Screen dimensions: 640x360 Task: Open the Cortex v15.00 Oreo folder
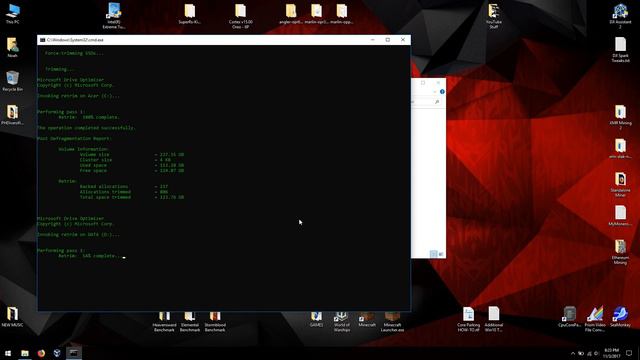pyautogui.click(x=240, y=16)
